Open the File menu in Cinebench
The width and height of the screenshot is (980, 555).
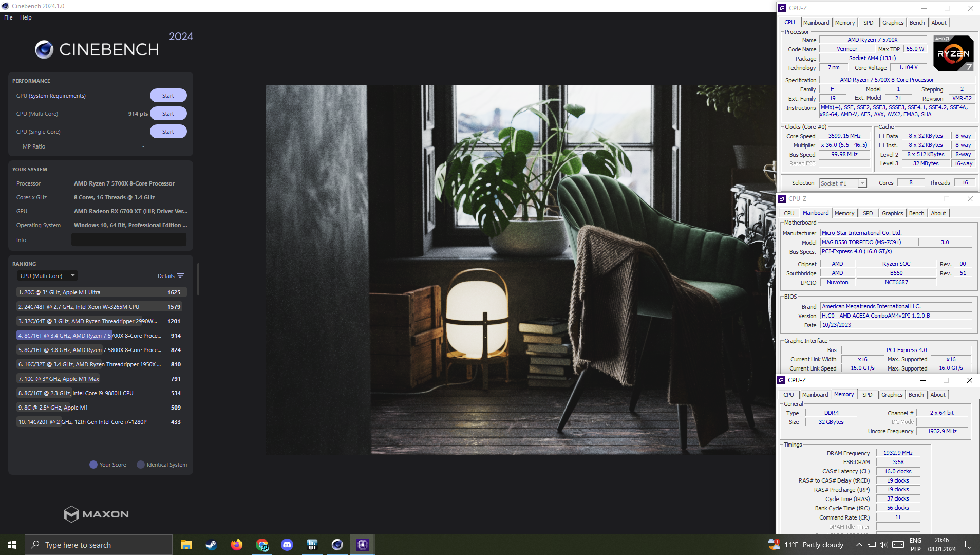click(8, 17)
